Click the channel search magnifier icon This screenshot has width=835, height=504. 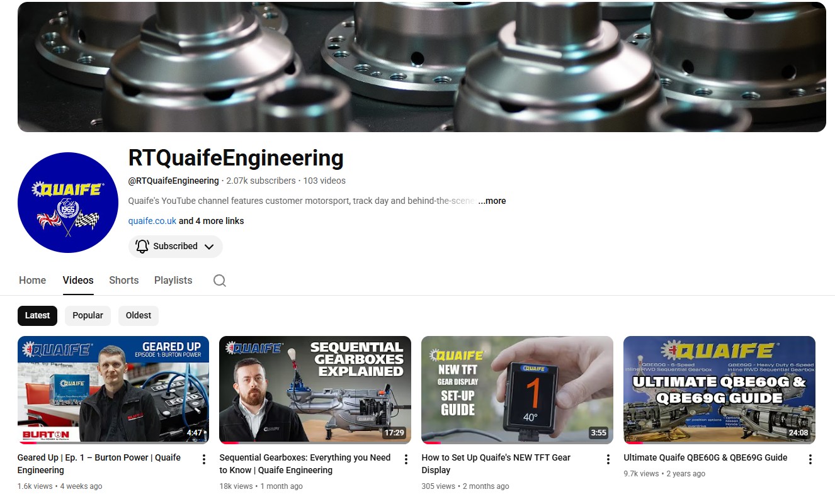tap(219, 281)
